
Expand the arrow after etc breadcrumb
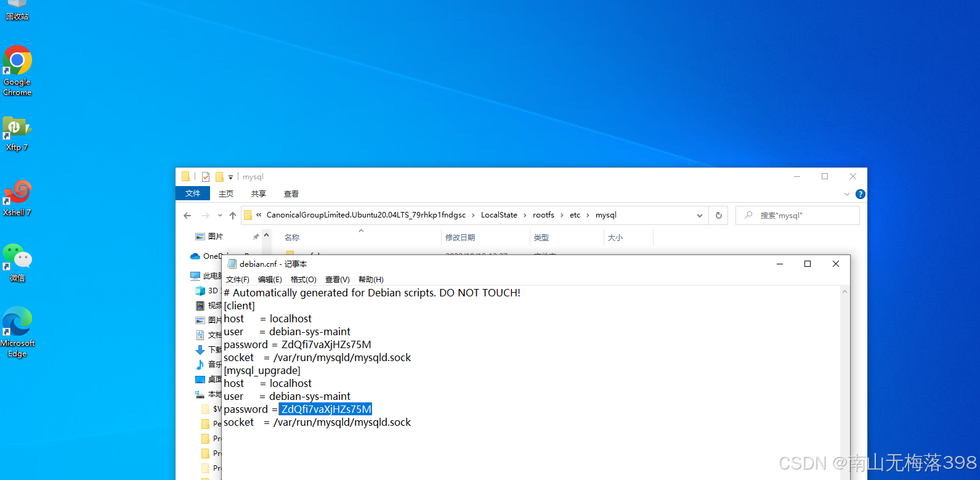coord(588,215)
